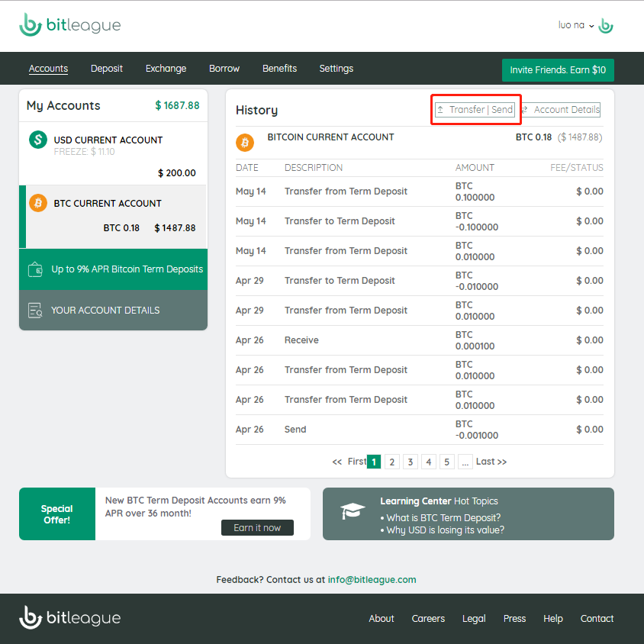This screenshot has height=644, width=644.
Task: Open the Legal footer link
Action: (x=474, y=619)
